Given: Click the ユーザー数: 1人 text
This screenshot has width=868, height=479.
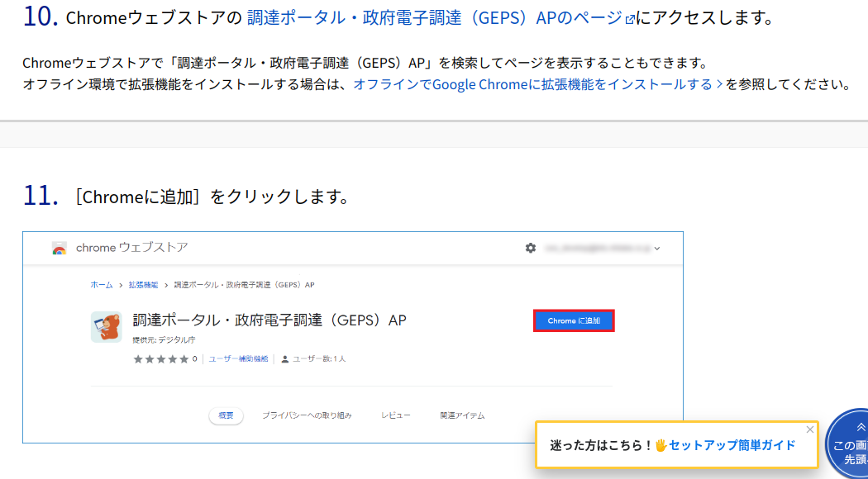Looking at the screenshot, I should tap(319, 359).
